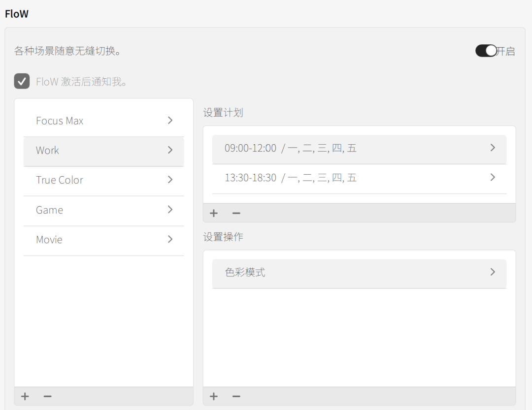Image resolution: width=532 pixels, height=410 pixels.
Task: Expand the Movie scene chevron
Action: [x=170, y=239]
